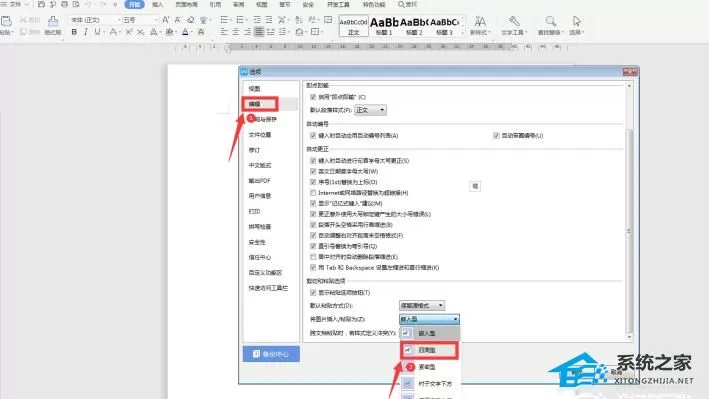This screenshot has height=399, width=709.
Task: Toggle ordinal (1st) superscript checkbox (O)
Action: [313, 182]
